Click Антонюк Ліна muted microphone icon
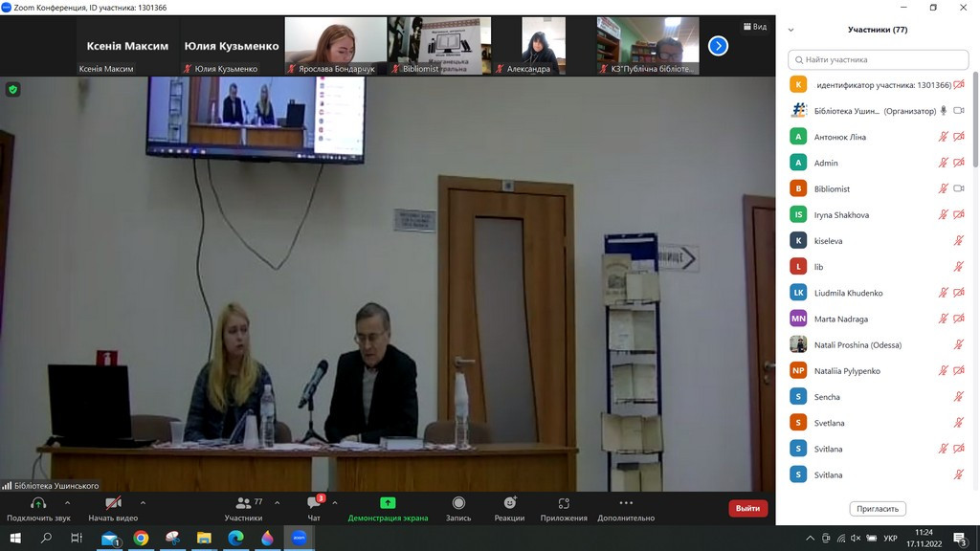 [x=943, y=137]
